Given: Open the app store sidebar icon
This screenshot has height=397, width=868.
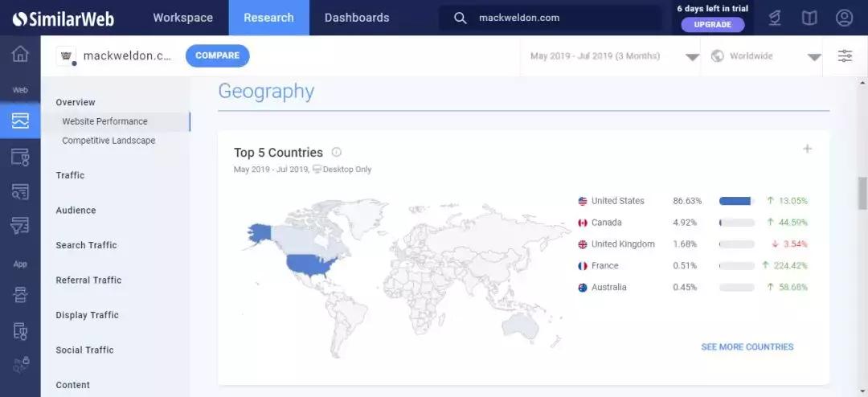Looking at the screenshot, I should 20,296.
